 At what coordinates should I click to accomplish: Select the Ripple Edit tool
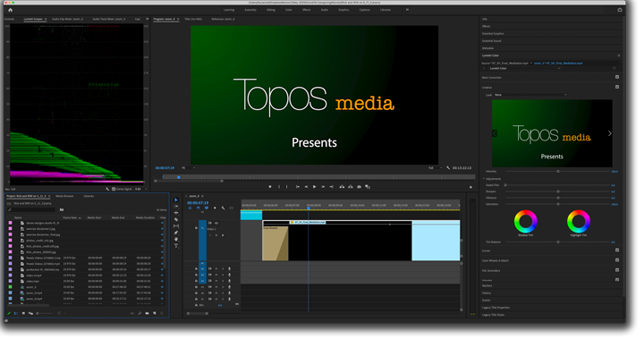(x=176, y=213)
